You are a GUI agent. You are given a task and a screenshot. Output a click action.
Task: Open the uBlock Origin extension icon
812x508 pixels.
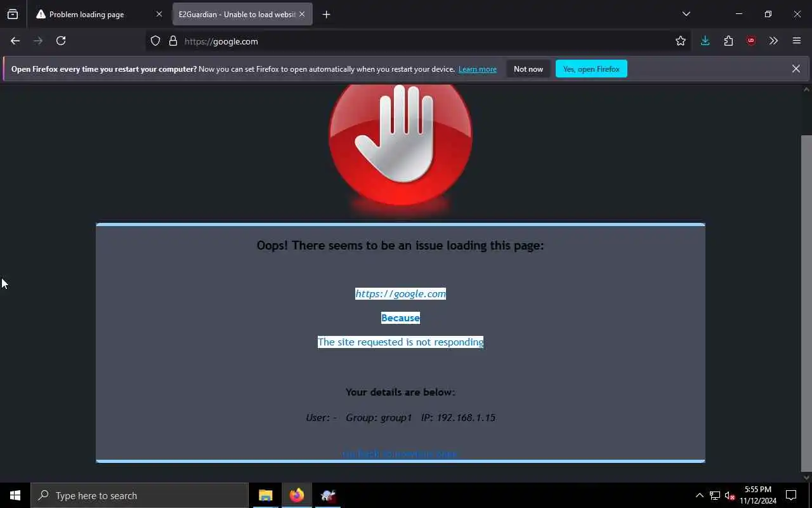(x=751, y=41)
